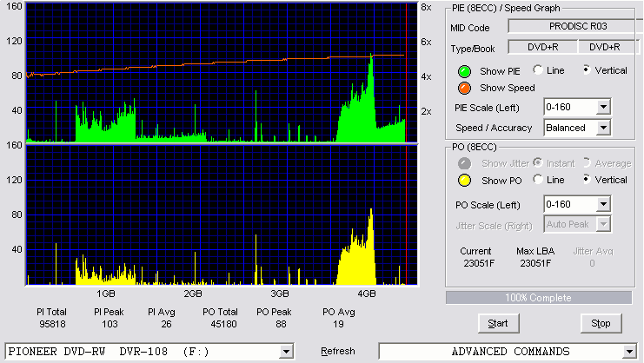Viewport: 644px width, 363px height.
Task: Choose Line display for PO graph
Action: [x=538, y=179]
